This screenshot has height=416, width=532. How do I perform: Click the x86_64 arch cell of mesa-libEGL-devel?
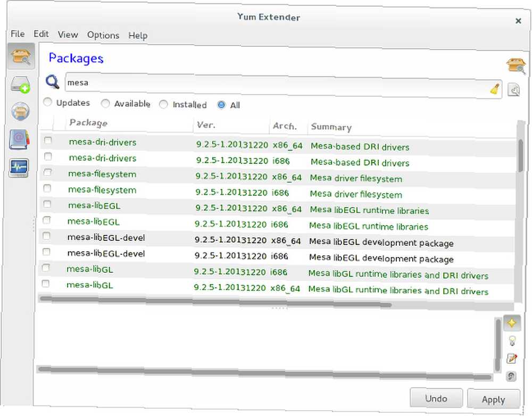[x=286, y=241]
